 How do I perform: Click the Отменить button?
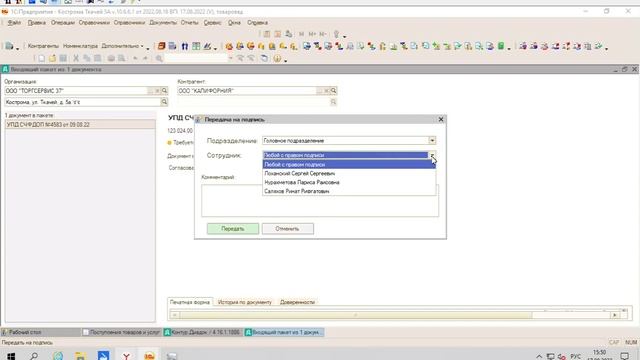pos(288,229)
